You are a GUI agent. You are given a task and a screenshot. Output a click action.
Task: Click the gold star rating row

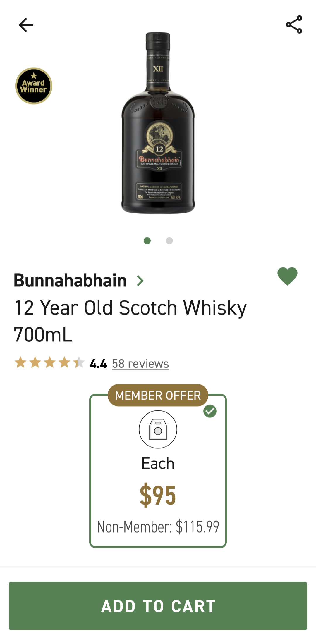(49, 362)
